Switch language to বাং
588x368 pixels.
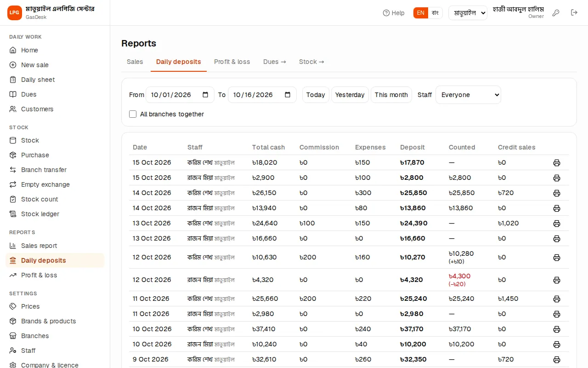(435, 13)
